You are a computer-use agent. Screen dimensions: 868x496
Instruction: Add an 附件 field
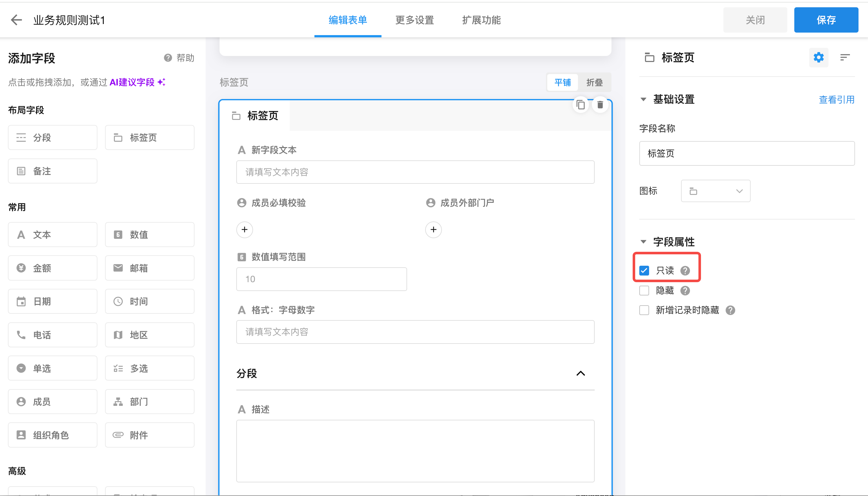click(150, 435)
